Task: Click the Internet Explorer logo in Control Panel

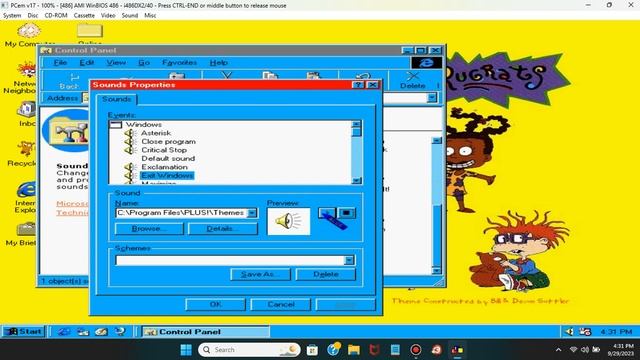Action: click(x=426, y=62)
